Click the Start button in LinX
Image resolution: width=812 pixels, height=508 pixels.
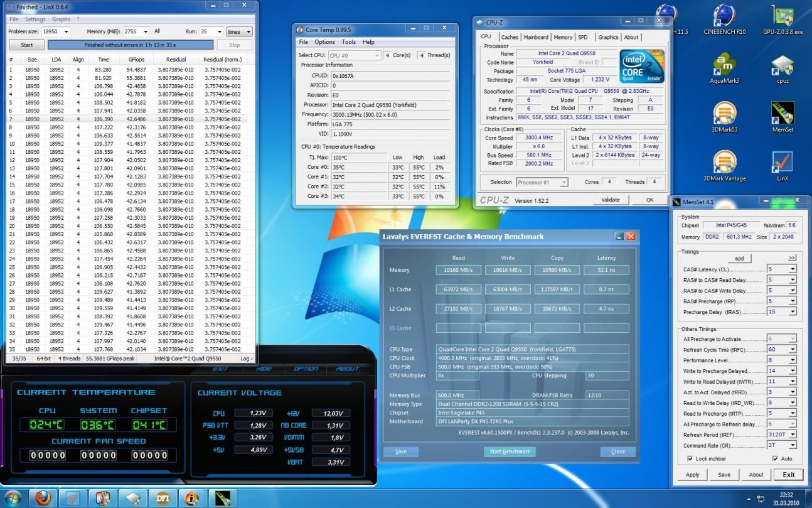click(27, 45)
